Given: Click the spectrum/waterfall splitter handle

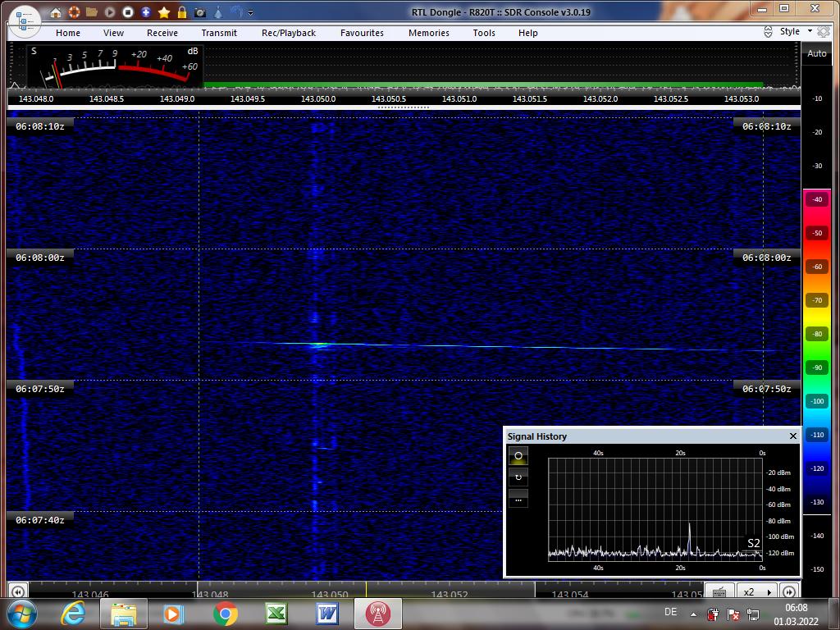Looking at the screenshot, I should click(404, 107).
